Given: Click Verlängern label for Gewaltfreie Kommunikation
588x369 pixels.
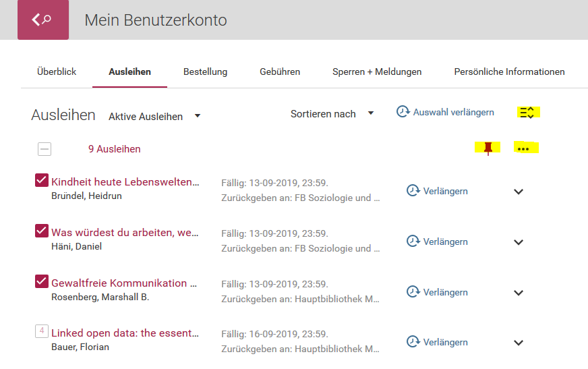Looking at the screenshot, I should click(446, 292).
